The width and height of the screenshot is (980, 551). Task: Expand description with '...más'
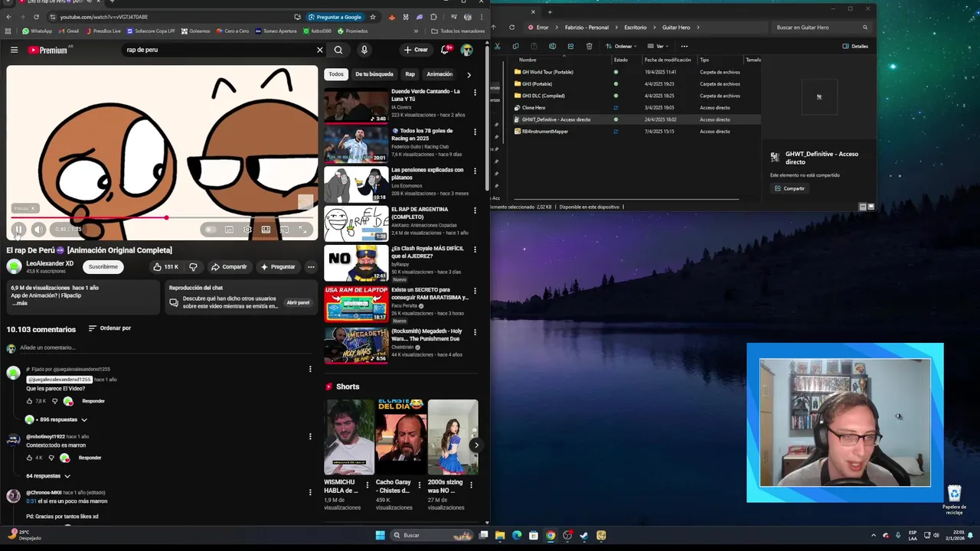(x=20, y=303)
